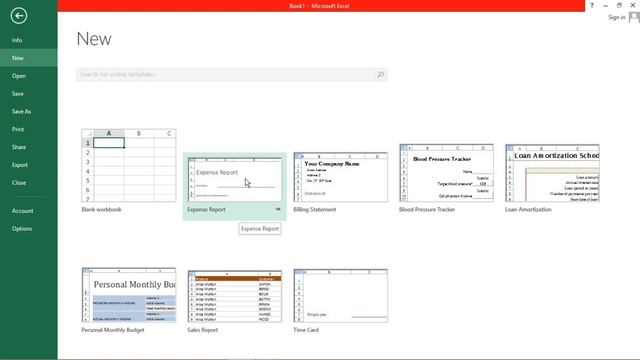Click the Blood Pressure Tracker label
The height and width of the screenshot is (360, 640).
click(427, 209)
